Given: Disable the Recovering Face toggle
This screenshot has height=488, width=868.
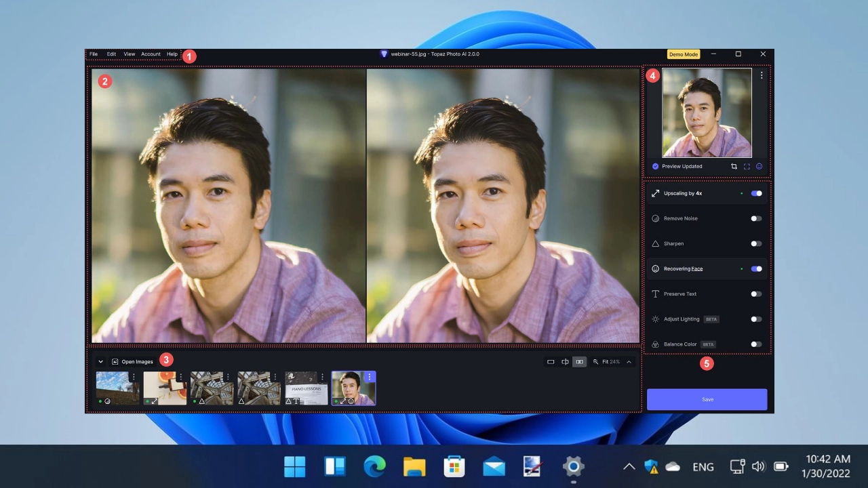Looking at the screenshot, I should tap(756, 268).
